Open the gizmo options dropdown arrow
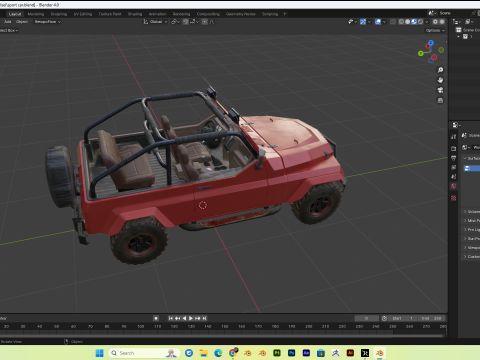The image size is (480, 360). point(369,22)
